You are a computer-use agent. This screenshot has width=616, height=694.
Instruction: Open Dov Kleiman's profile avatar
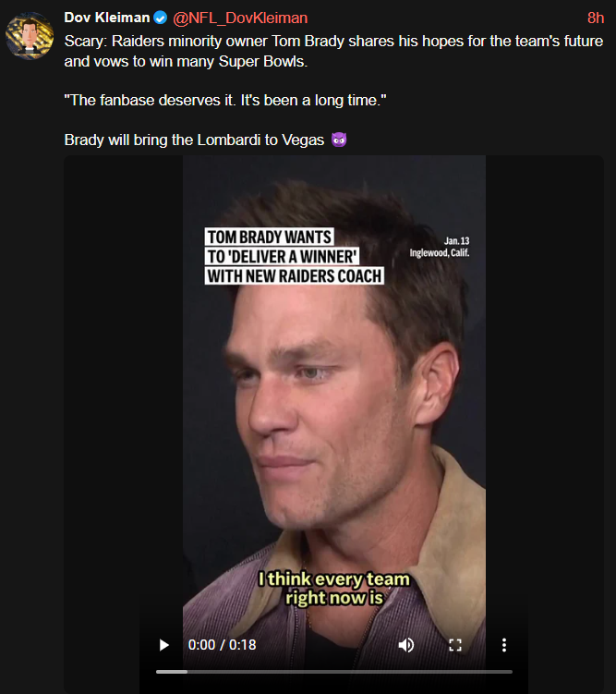click(x=30, y=35)
